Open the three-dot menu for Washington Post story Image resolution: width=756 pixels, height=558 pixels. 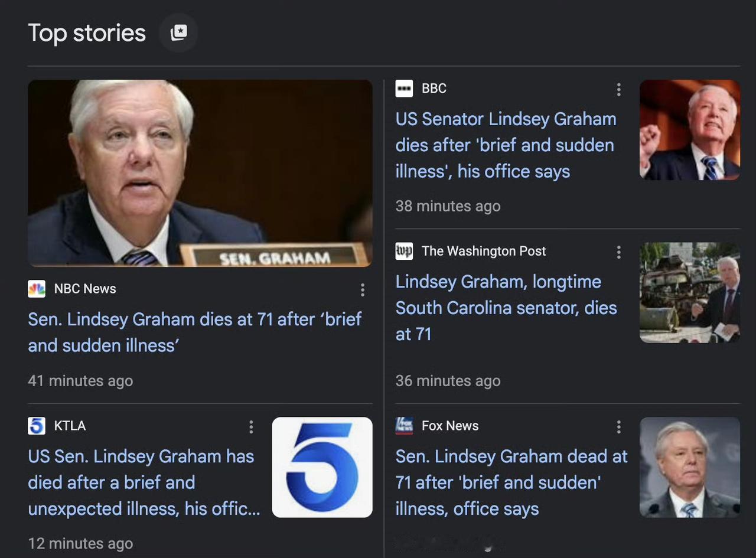(x=618, y=252)
